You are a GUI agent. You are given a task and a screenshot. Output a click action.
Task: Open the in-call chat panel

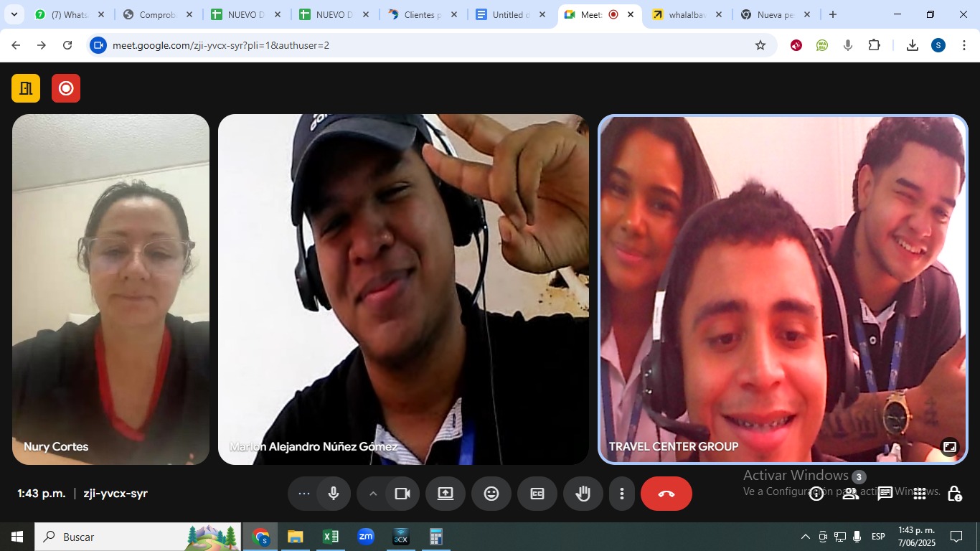885,494
